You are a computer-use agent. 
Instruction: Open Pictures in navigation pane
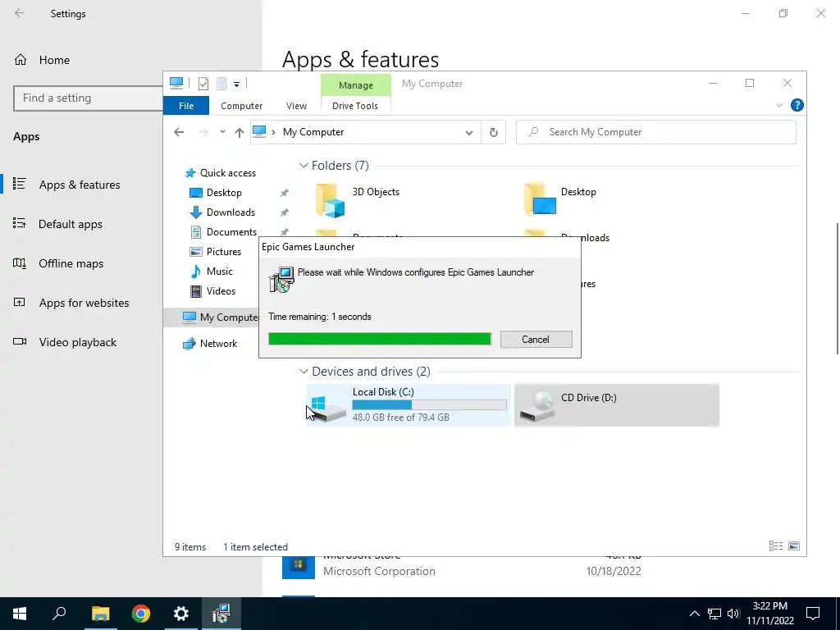pos(223,252)
